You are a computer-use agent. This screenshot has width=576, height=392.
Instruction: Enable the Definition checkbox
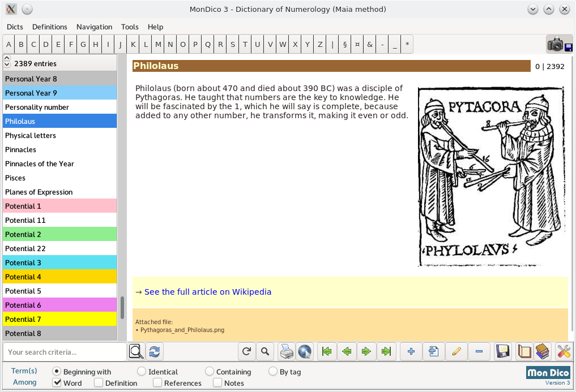pos(98,382)
